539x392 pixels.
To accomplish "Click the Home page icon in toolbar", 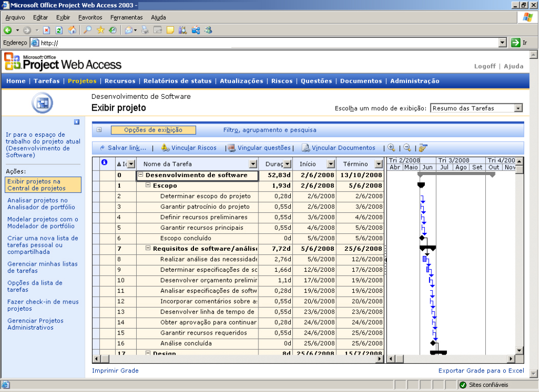I will pos(72,30).
